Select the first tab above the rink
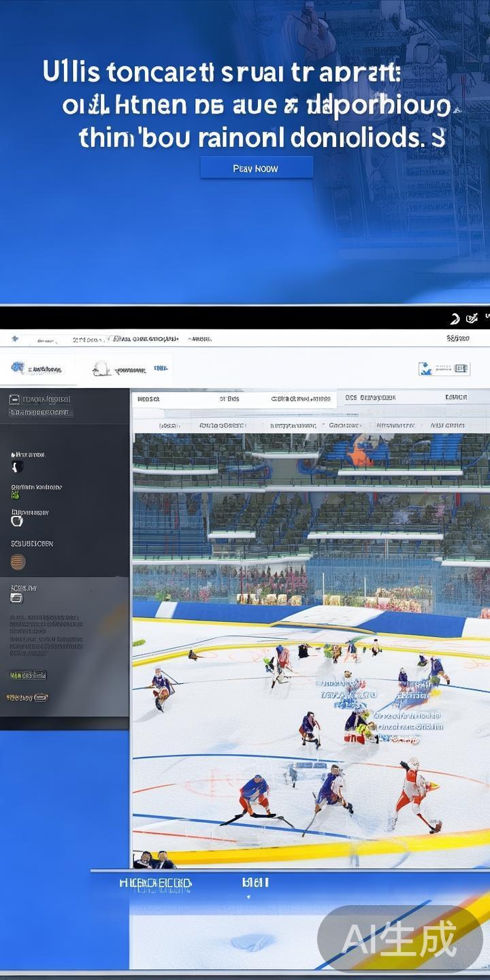Viewport: 490px width, 980px height. coord(148,399)
